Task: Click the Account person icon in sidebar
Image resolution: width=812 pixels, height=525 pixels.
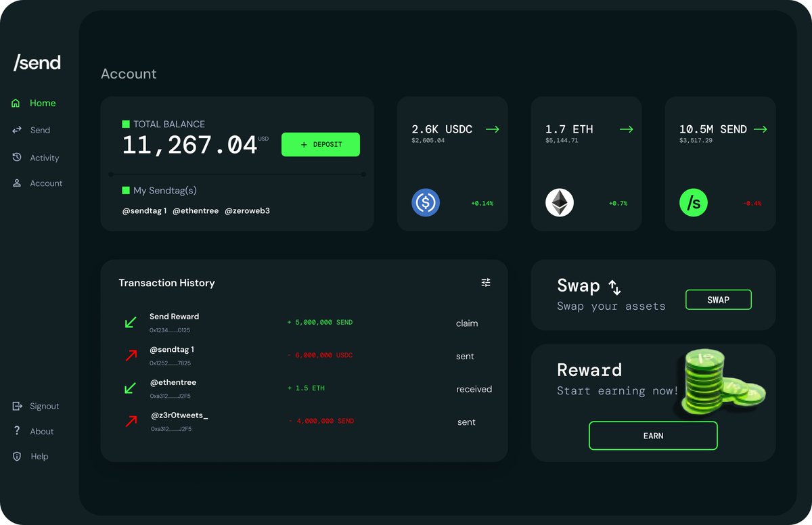Action: (17, 183)
